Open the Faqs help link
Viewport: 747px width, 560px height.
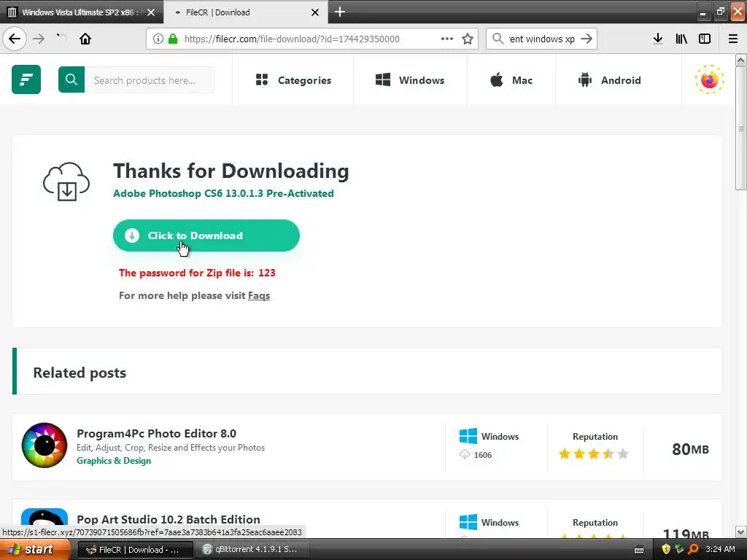pos(259,295)
